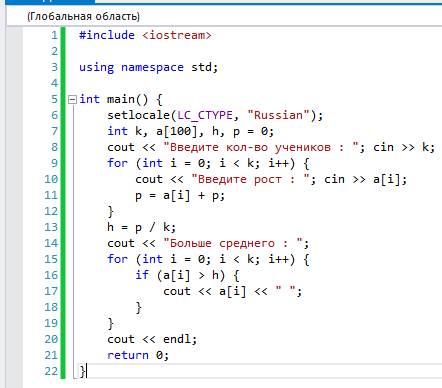
Task: Click the namespace keyword on line 3
Action: point(152,67)
